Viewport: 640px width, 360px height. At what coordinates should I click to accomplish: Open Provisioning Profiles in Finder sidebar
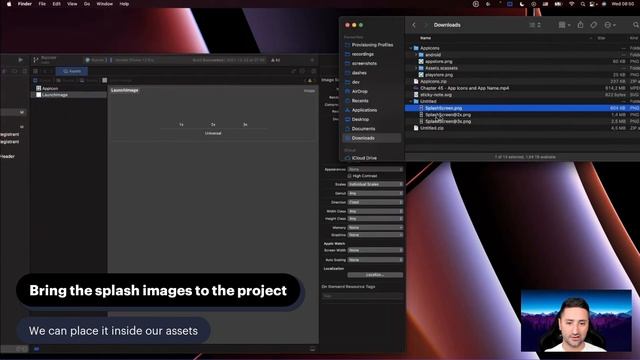tap(372, 45)
